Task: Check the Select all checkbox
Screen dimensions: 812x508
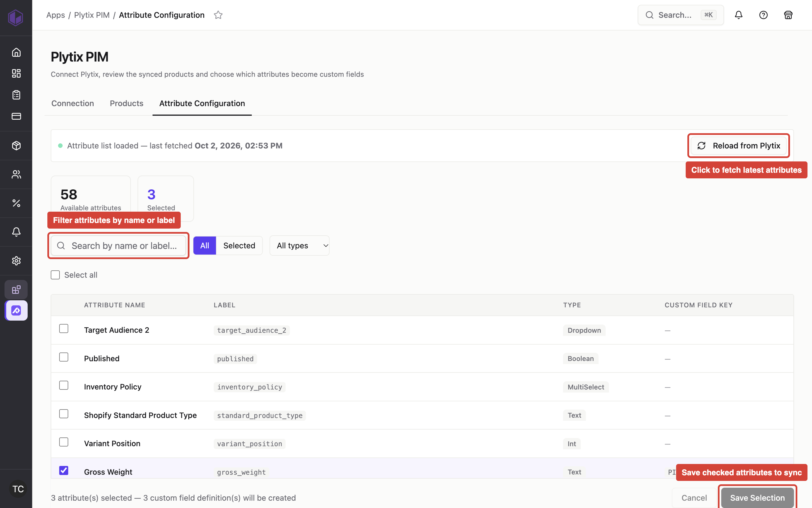Action: pyautogui.click(x=55, y=275)
